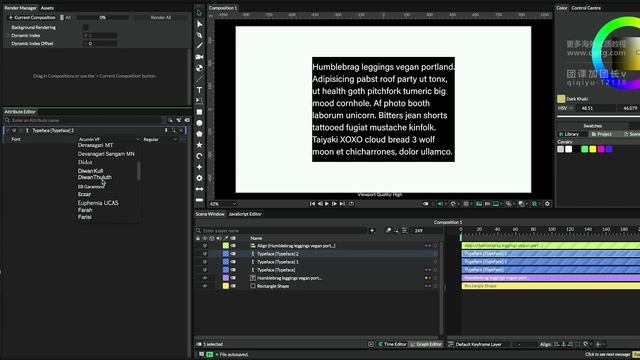Toggle render switch for Align layer
The height and width of the screenshot is (360, 640).
click(233, 246)
